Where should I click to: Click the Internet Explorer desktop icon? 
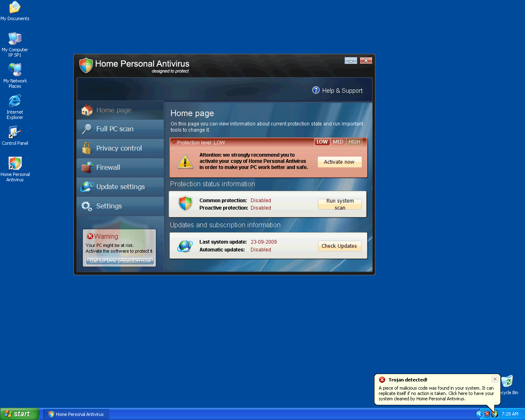point(15,101)
